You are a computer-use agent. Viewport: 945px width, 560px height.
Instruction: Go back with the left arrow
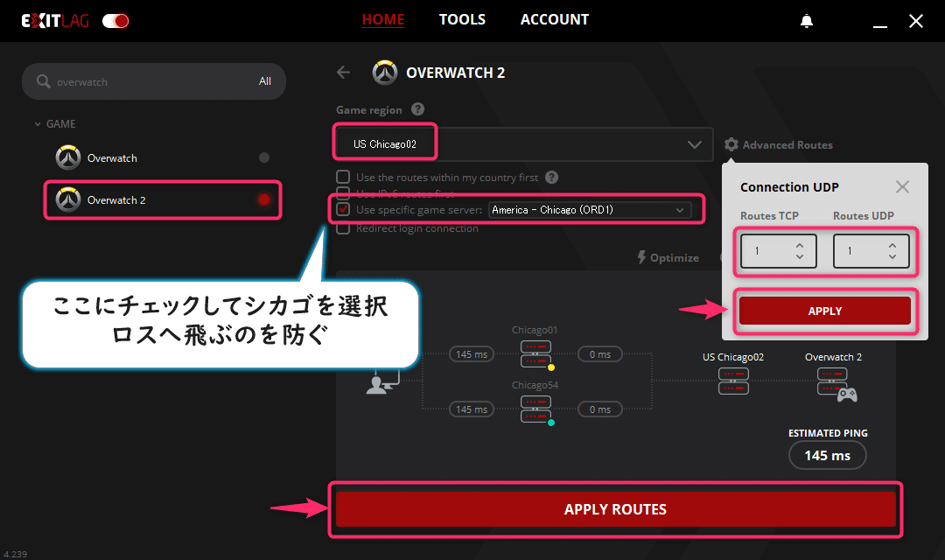tap(344, 73)
